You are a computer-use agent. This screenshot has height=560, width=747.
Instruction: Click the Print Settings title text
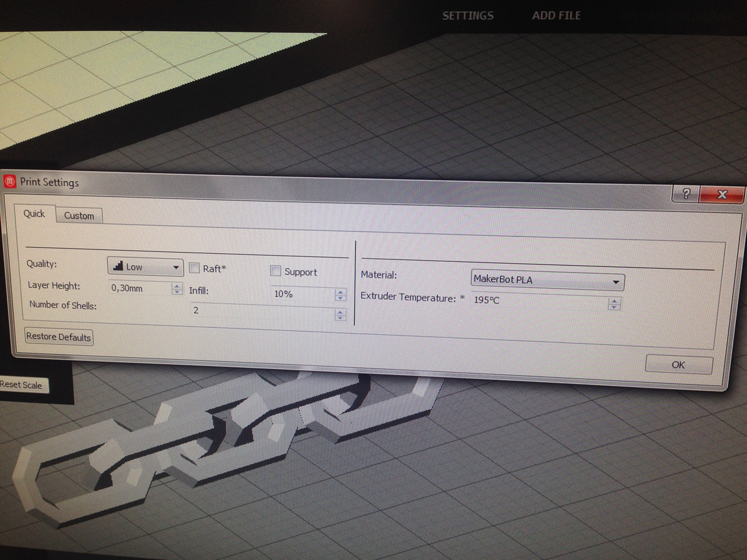tap(49, 182)
